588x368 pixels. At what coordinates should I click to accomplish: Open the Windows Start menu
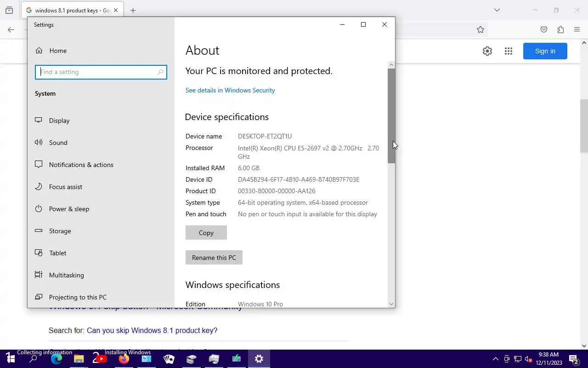coord(10,359)
